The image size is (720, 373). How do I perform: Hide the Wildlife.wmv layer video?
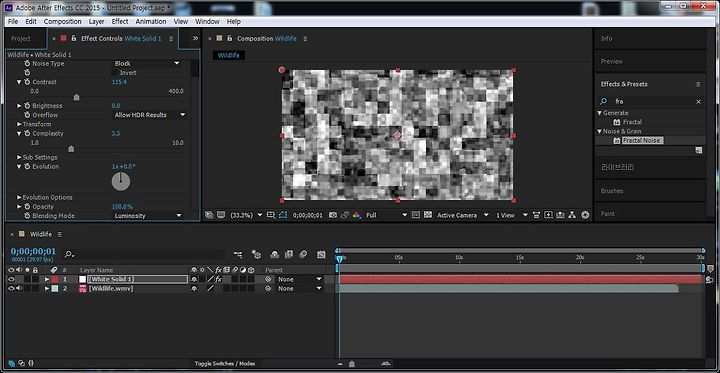tap(11, 288)
